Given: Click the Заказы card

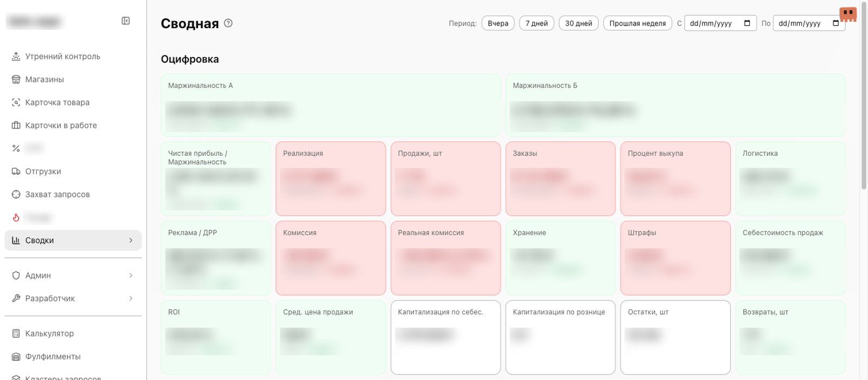Looking at the screenshot, I should click(560, 179).
